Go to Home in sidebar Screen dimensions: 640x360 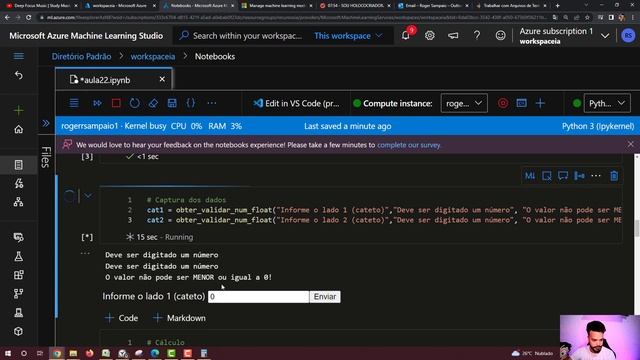pos(18,129)
